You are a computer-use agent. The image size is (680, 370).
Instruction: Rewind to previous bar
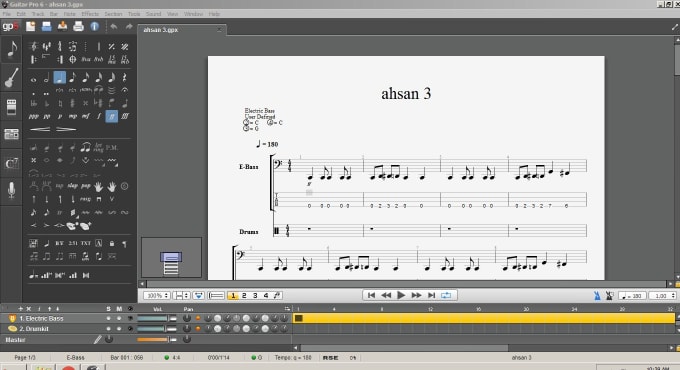point(386,295)
